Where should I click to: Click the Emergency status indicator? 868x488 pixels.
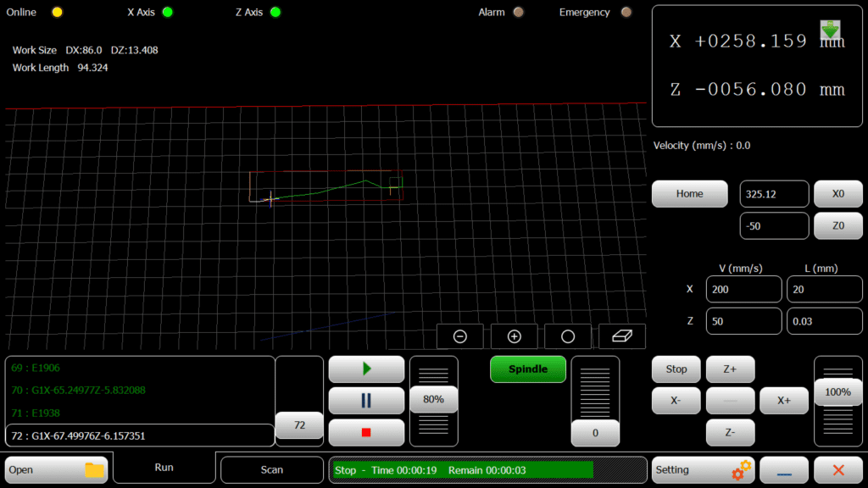pyautogui.click(x=626, y=12)
